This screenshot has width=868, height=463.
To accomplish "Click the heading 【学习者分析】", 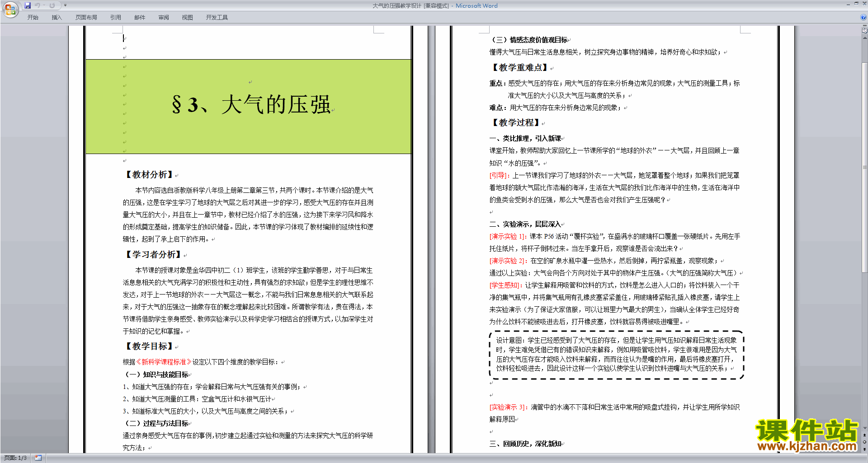I will (x=153, y=255).
